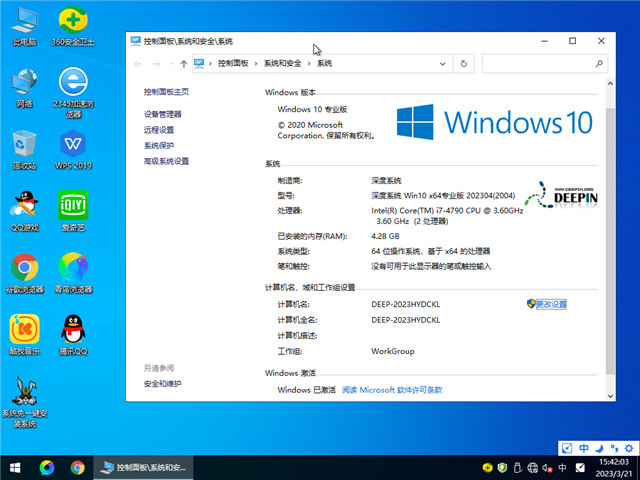Open 远程设置 in the left sidebar
640x480 pixels.
click(x=158, y=130)
